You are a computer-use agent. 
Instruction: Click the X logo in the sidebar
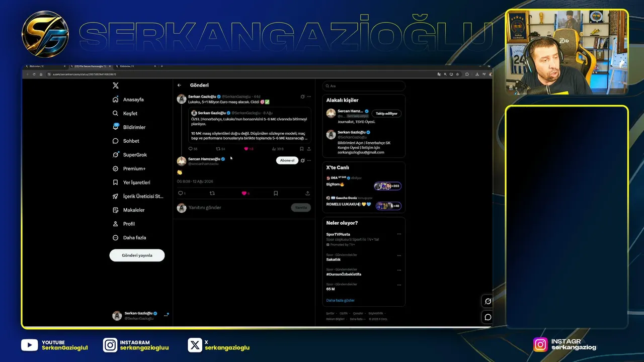[x=116, y=85]
